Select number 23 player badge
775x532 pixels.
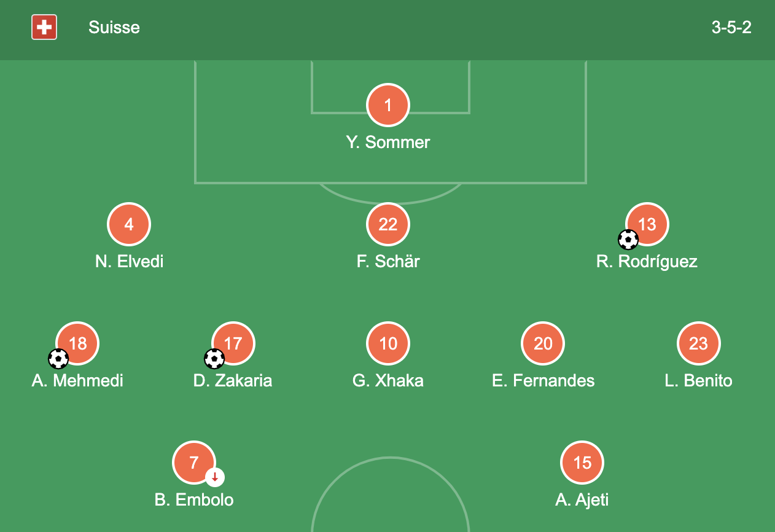[x=699, y=343]
